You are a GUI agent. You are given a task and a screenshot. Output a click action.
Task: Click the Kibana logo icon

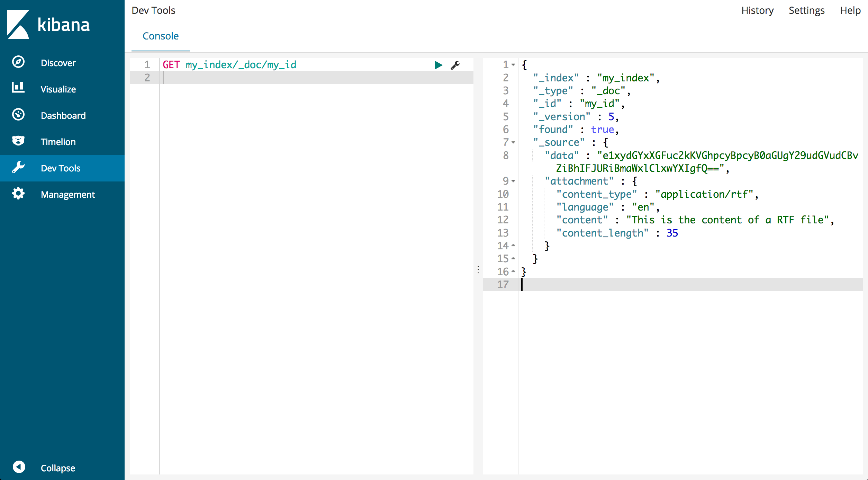[18, 24]
